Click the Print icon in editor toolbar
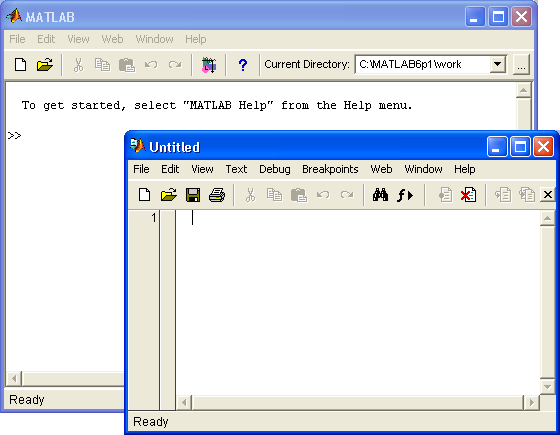The height and width of the screenshot is (435, 560). tap(217, 195)
